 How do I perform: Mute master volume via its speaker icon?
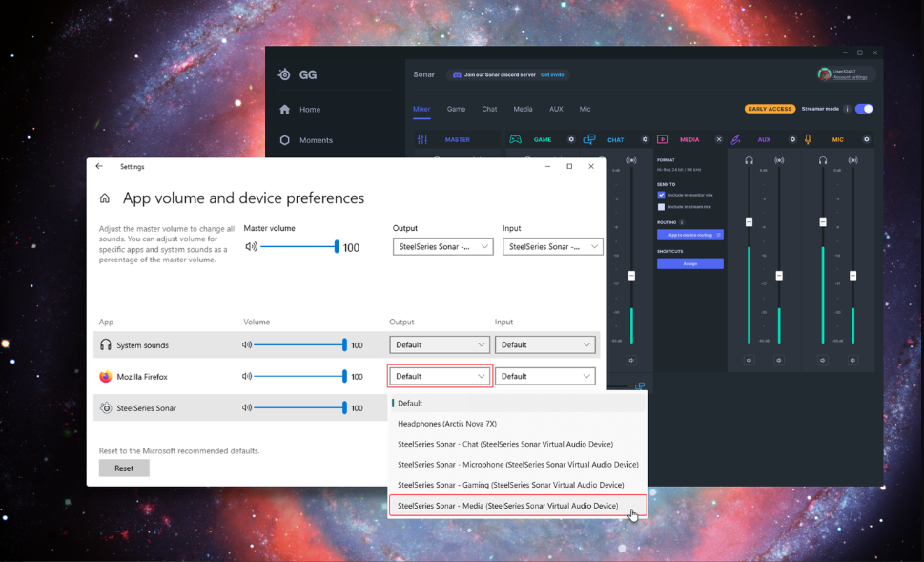[x=251, y=246]
